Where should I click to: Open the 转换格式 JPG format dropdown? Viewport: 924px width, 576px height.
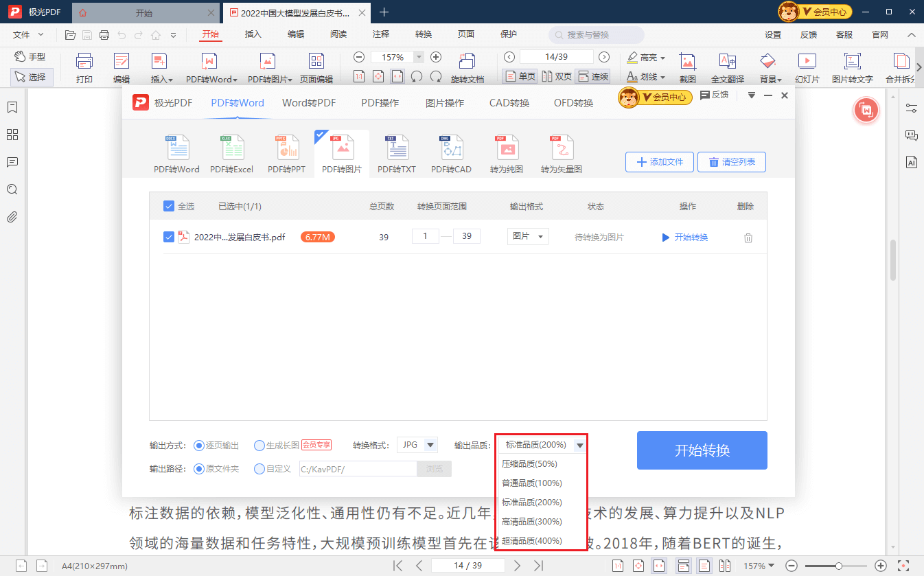point(417,444)
